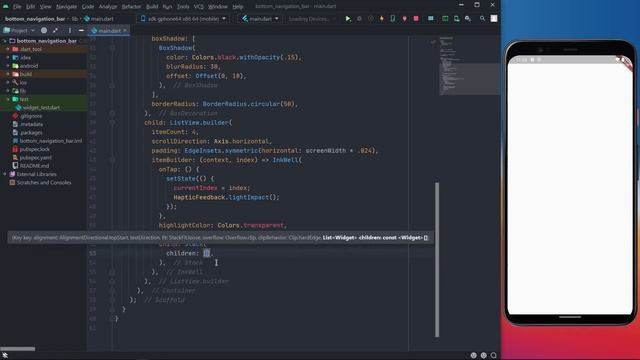Click the editor vertical scrollbar thumb

tap(437, 260)
